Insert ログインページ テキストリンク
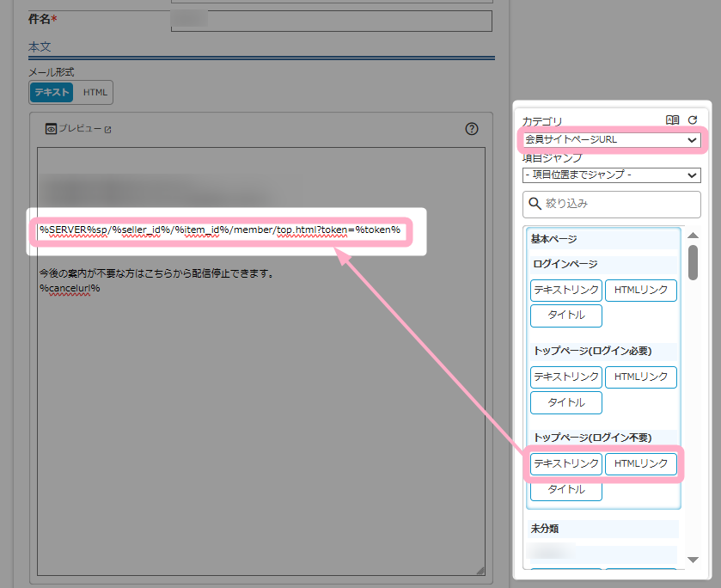721x588 pixels. [x=566, y=291]
